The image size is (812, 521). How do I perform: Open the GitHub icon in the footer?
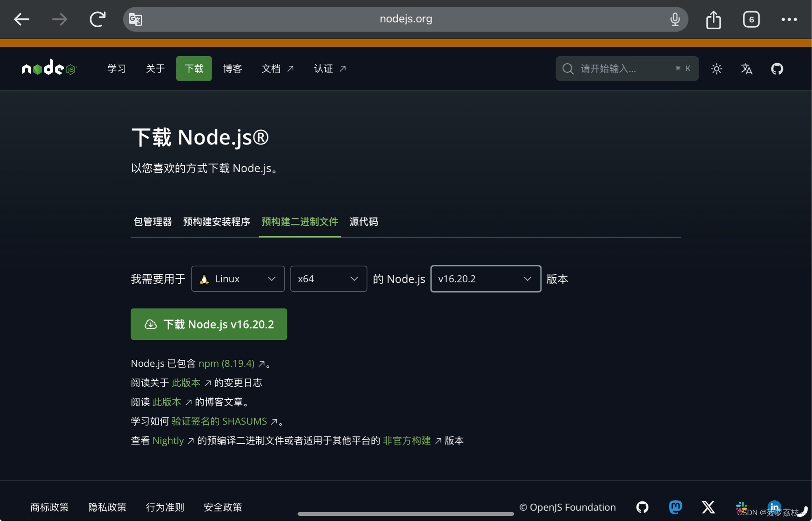point(642,507)
